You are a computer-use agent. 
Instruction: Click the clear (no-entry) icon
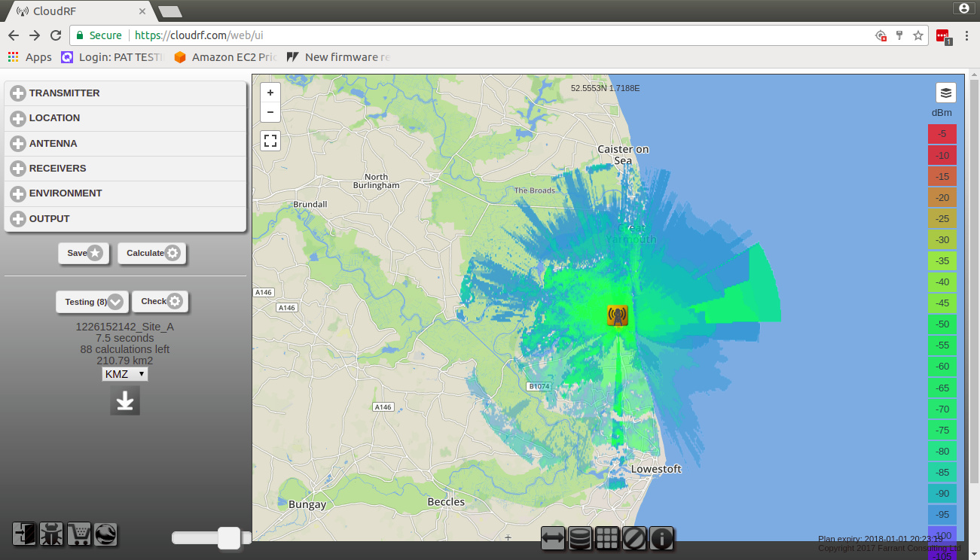coord(634,538)
